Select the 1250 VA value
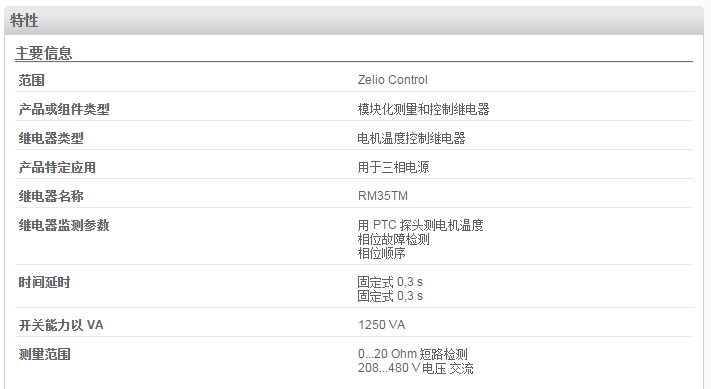 [x=381, y=325]
